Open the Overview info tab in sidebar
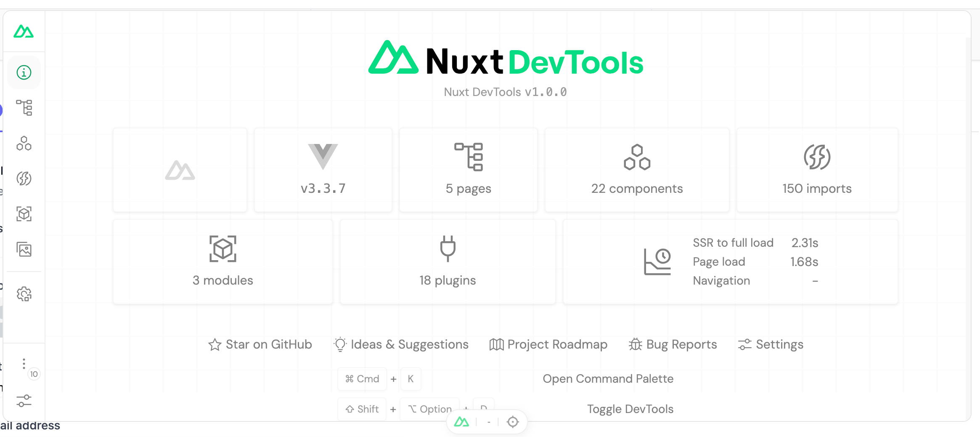 pos(24,72)
